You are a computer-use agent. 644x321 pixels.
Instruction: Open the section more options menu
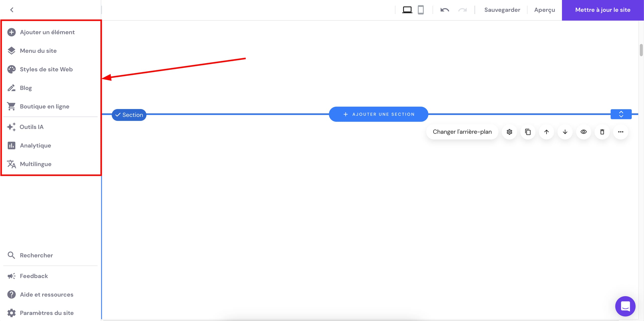pyautogui.click(x=620, y=132)
